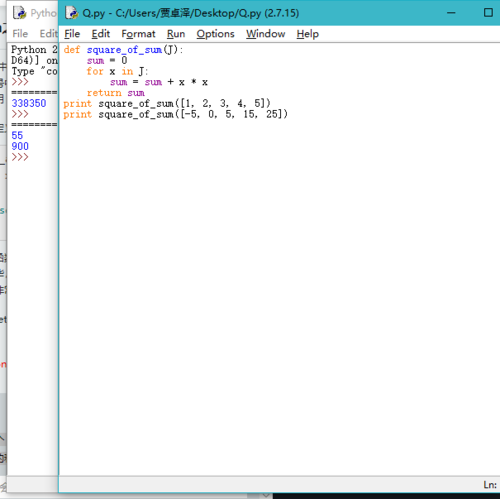
Task: Open the Shell window's File menu
Action: coord(20,34)
